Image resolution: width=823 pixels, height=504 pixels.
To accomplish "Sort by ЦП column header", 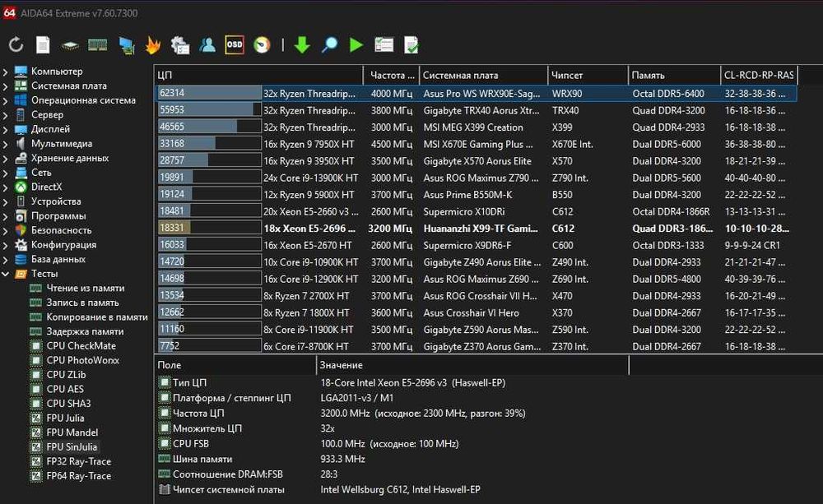I will [258, 75].
